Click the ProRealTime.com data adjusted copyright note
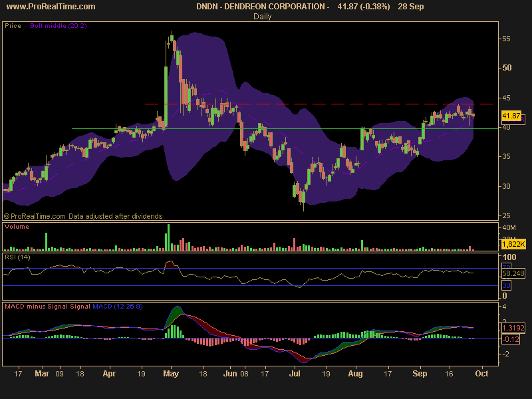532x399 pixels. [83, 216]
